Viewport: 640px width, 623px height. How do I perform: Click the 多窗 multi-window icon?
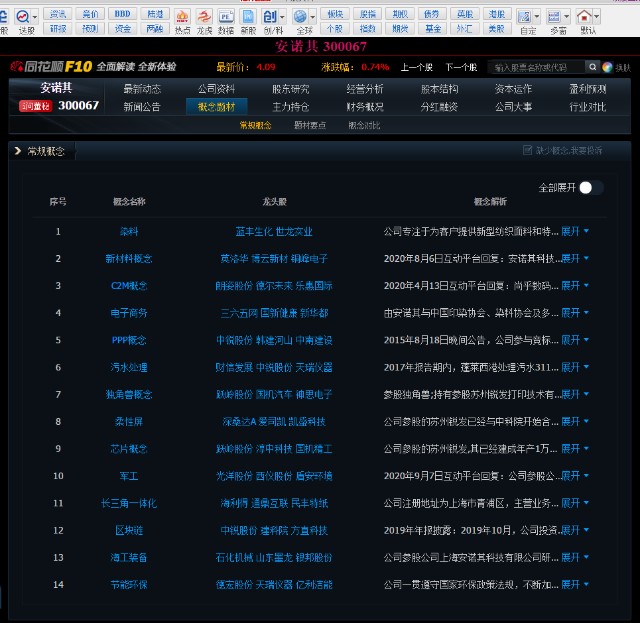pyautogui.click(x=554, y=17)
